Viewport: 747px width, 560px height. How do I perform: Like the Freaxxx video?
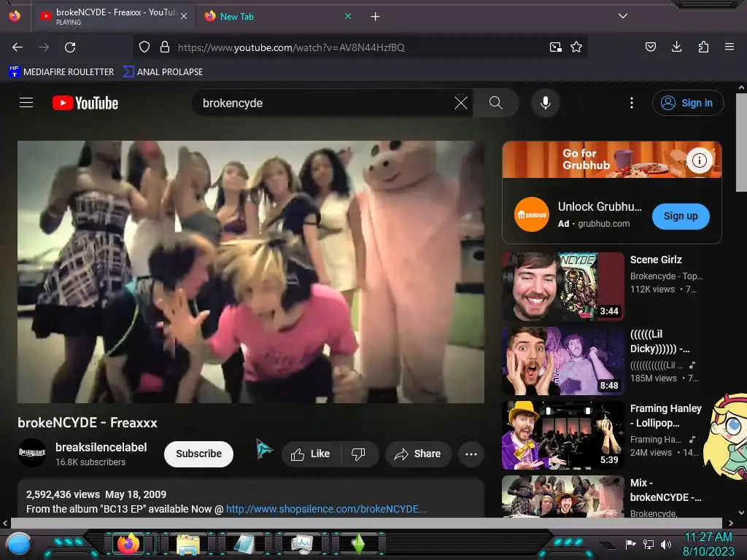point(311,454)
